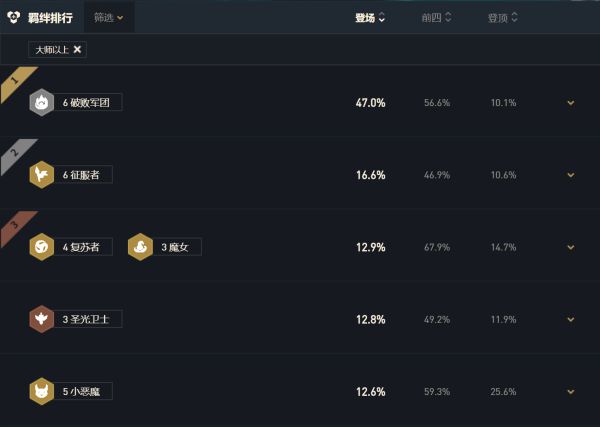Viewport: 600px width, 427px height.
Task: Sort by 登场 column
Action: point(370,18)
